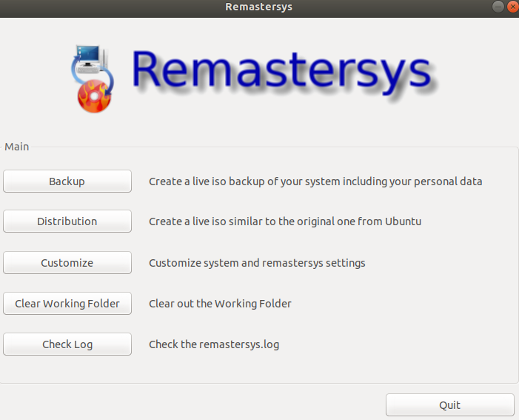Click the 'Main' group label
This screenshot has width=519, height=420.
pos(17,147)
